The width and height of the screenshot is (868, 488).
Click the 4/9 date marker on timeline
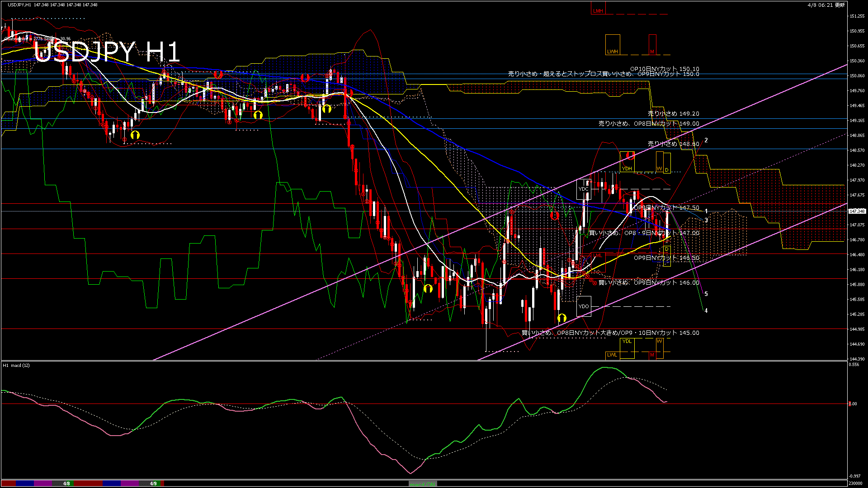click(x=153, y=483)
